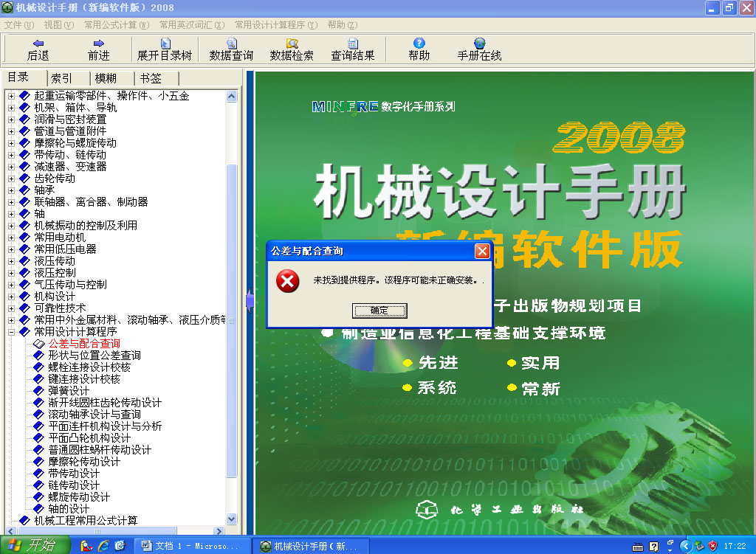Click the book icon beside 轴的设计

click(x=39, y=509)
